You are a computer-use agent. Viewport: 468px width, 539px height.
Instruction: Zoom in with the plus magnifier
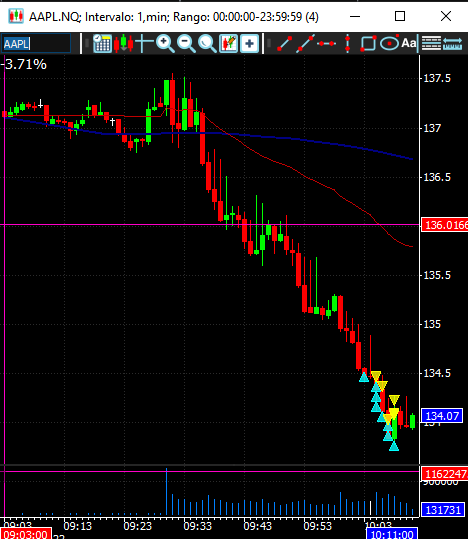165,43
